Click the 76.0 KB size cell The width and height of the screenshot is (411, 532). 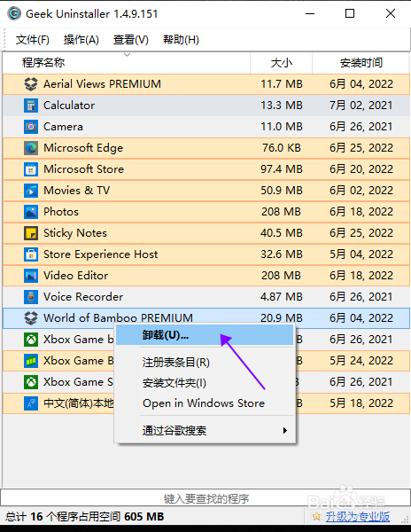tap(281, 148)
